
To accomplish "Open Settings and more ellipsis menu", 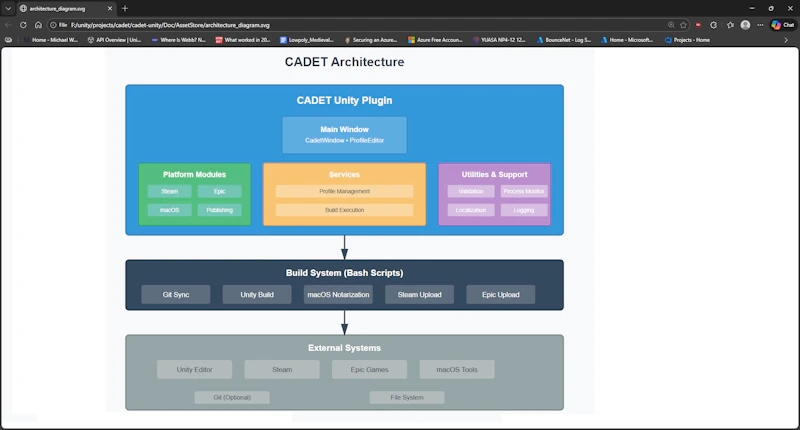I will 760,25.
